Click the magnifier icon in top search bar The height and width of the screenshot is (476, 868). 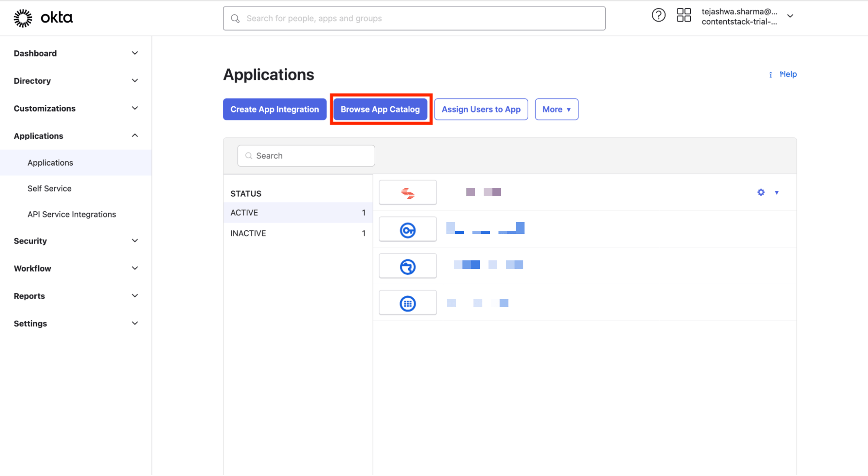click(235, 19)
